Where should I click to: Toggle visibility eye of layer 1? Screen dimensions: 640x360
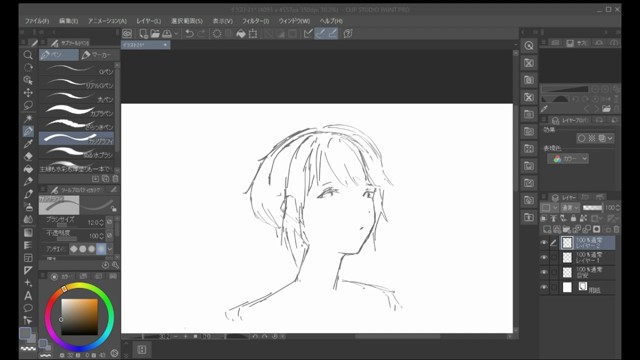(x=544, y=258)
